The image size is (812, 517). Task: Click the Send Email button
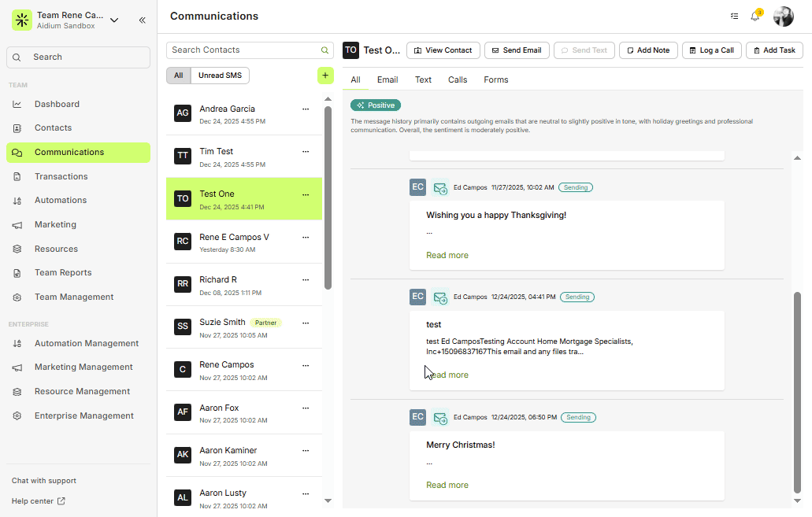516,50
